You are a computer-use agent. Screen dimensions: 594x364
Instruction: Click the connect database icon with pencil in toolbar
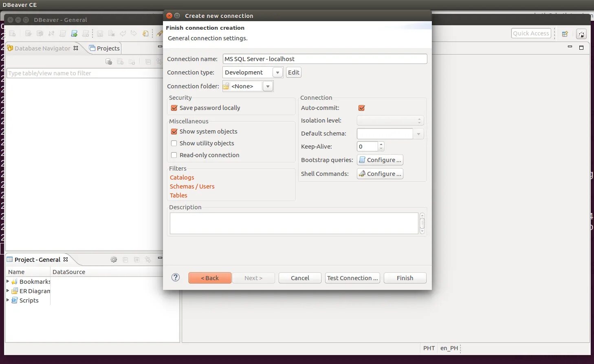click(x=29, y=33)
